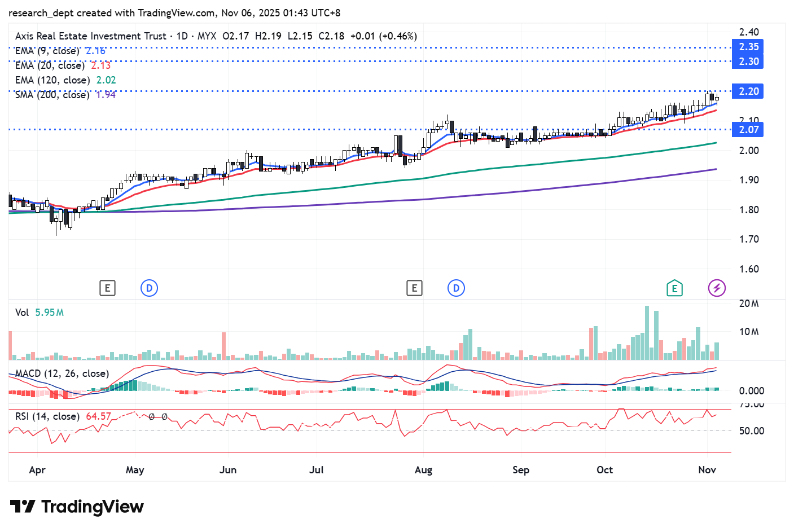Select the SMA (200, close) indicator legend
The height and width of the screenshot is (532, 794).
click(52, 95)
